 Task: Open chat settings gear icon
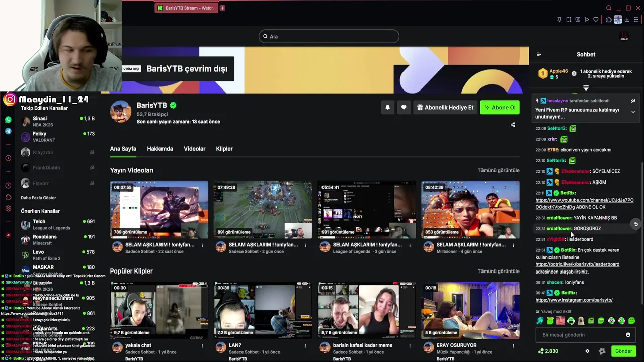[587, 351]
